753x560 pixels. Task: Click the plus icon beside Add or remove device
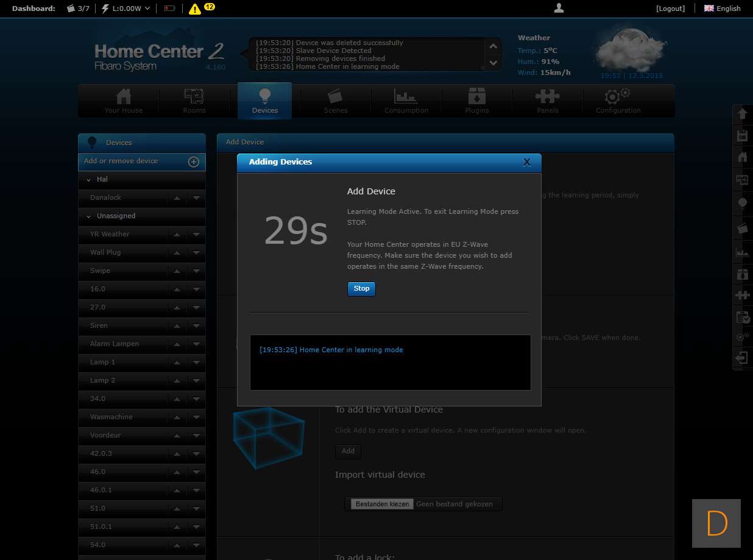(193, 161)
